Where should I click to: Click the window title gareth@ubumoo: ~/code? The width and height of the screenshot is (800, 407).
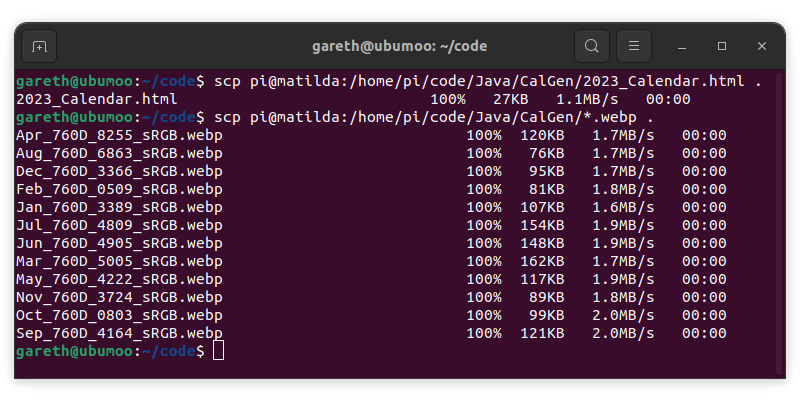click(399, 46)
